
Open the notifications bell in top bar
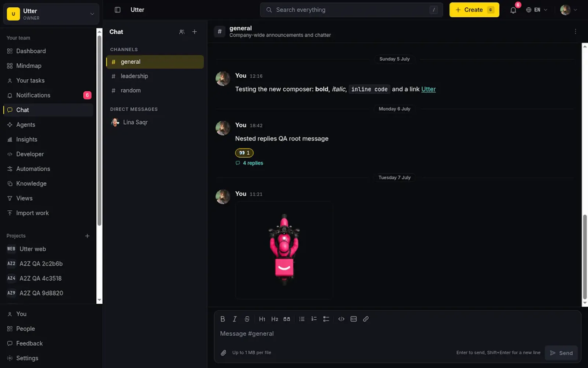click(513, 10)
